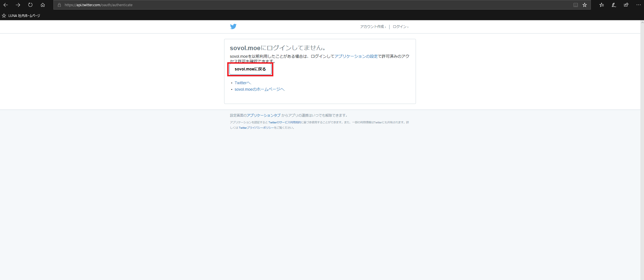Open reading view book icon
The height and width of the screenshot is (280, 644).
click(576, 5)
